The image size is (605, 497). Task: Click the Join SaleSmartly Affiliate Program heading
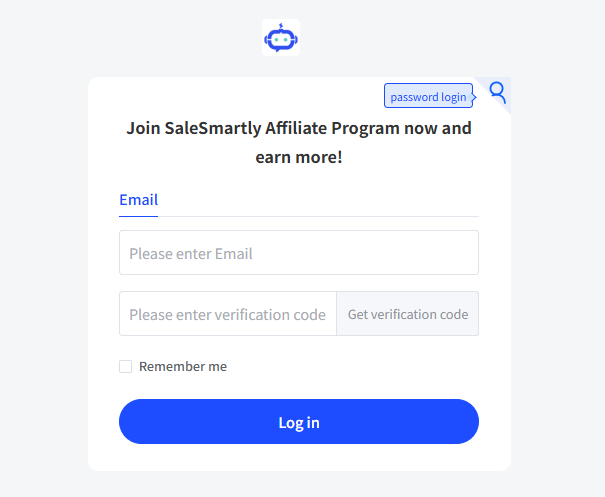click(x=298, y=128)
